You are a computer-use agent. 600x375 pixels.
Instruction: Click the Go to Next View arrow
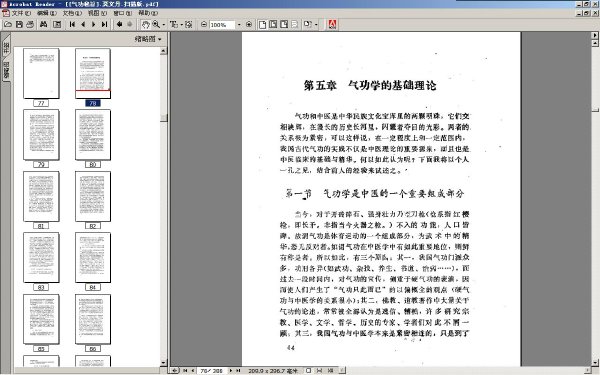[x=130, y=24]
